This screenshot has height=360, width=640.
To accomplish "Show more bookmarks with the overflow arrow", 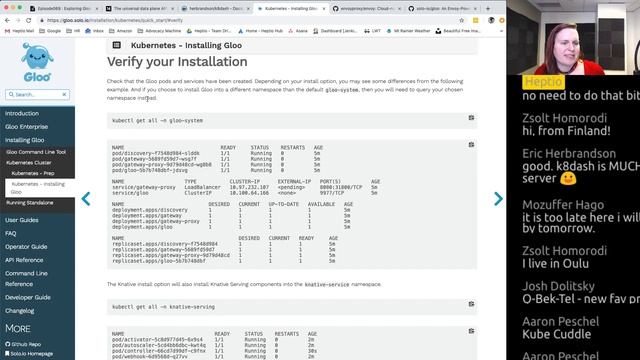I will 501,31.
